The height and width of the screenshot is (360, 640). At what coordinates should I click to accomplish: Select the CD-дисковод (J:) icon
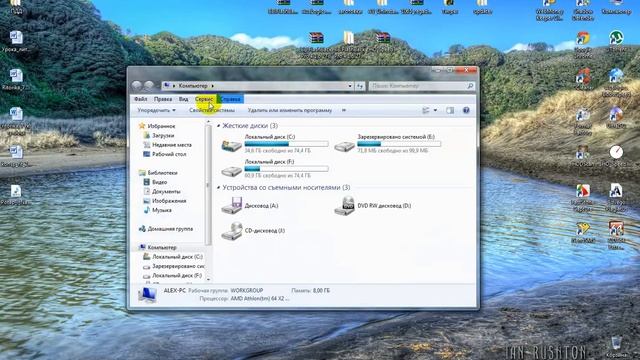[x=231, y=231]
